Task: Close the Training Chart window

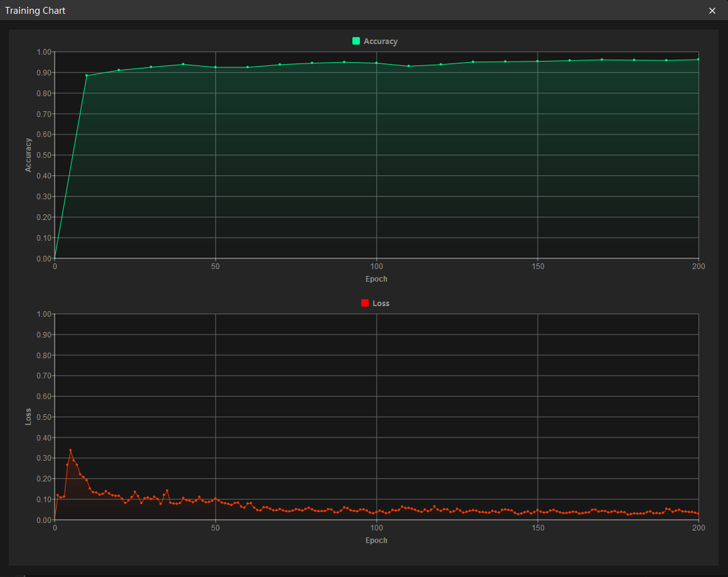Action: coord(712,11)
